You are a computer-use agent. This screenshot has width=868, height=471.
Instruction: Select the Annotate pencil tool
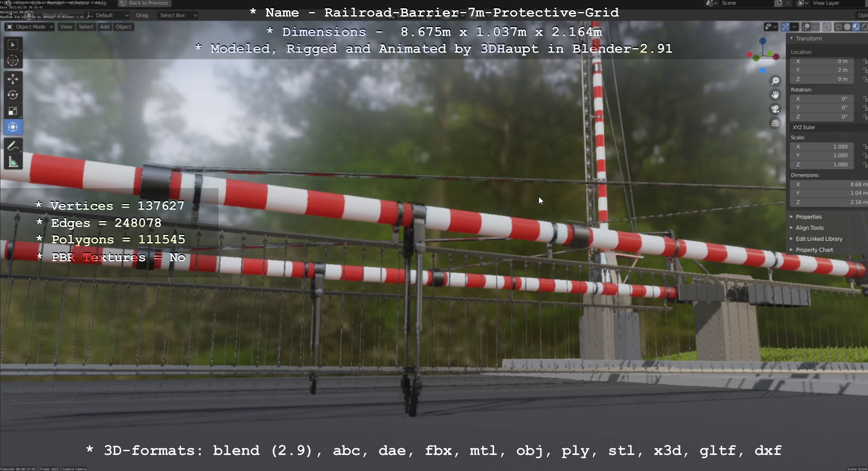click(x=13, y=146)
